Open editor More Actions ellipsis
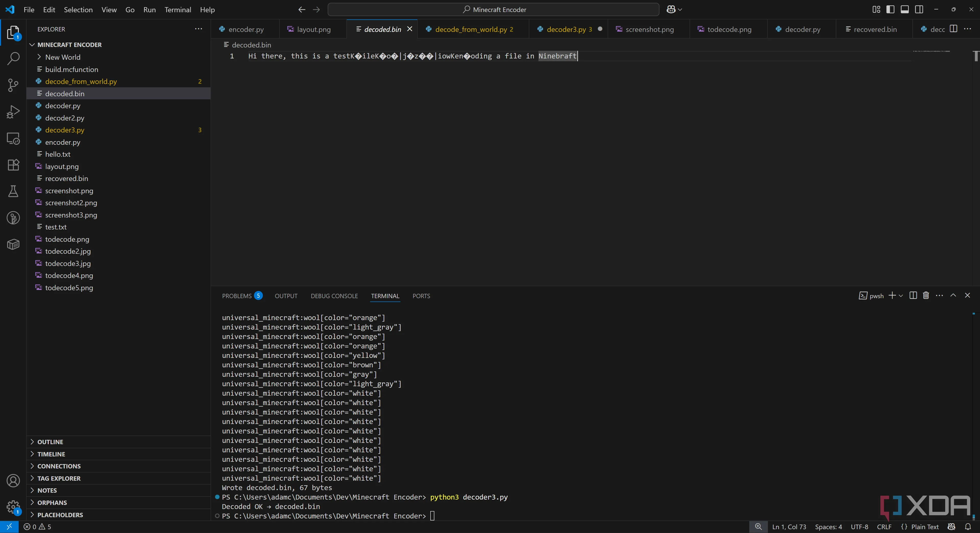Viewport: 980px width, 533px height. (x=967, y=29)
